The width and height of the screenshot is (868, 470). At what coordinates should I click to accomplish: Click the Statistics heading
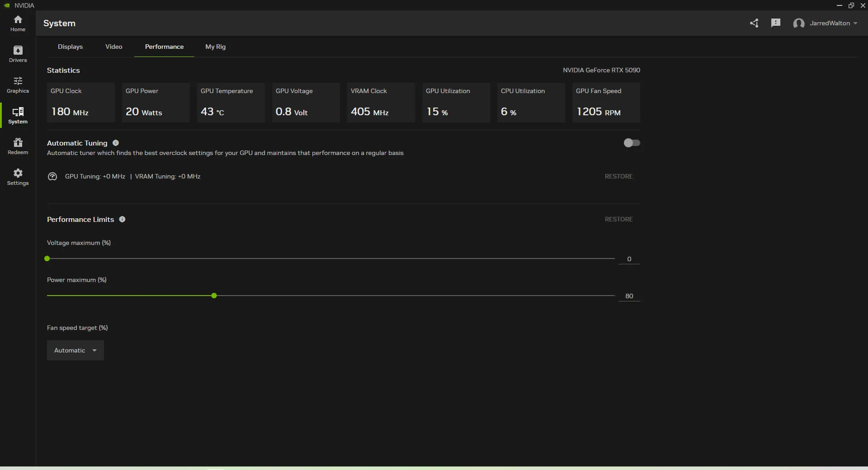point(63,70)
